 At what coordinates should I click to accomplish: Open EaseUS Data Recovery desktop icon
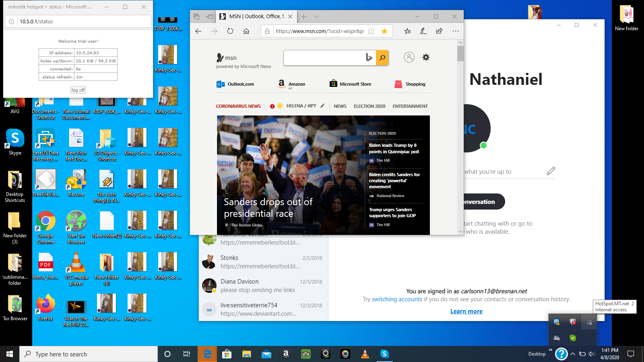[45, 145]
